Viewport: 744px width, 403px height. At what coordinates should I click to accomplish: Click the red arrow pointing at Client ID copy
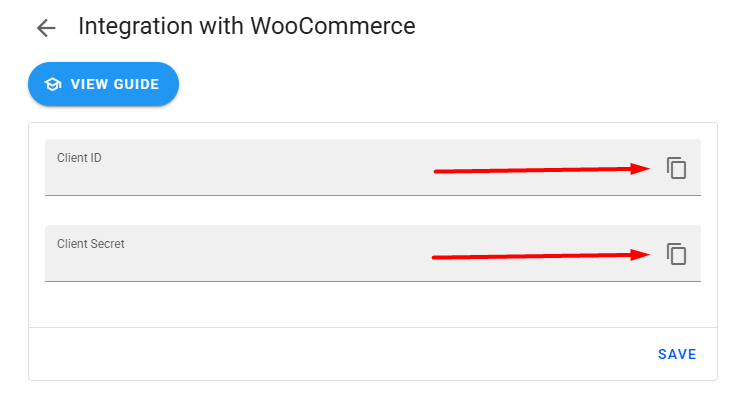pyautogui.click(x=542, y=170)
